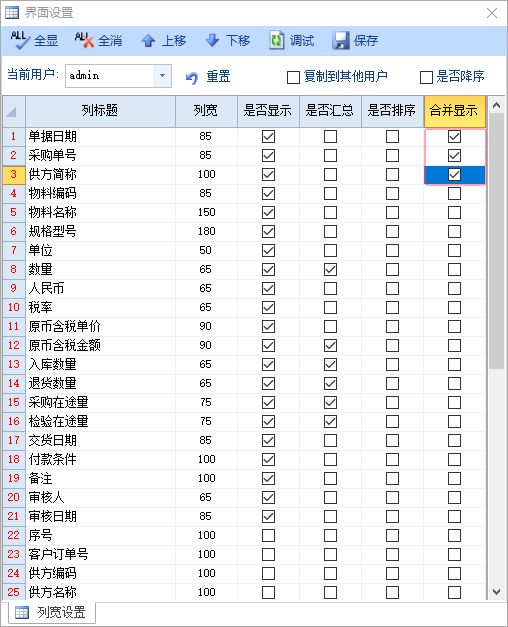Click the 保存 floppy disk icon
The height and width of the screenshot is (627, 508).
coord(341,40)
